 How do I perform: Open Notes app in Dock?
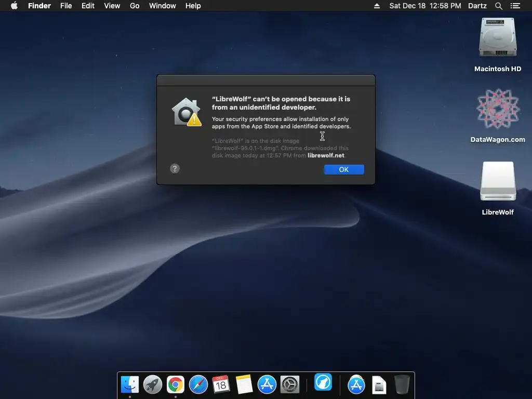point(244,385)
